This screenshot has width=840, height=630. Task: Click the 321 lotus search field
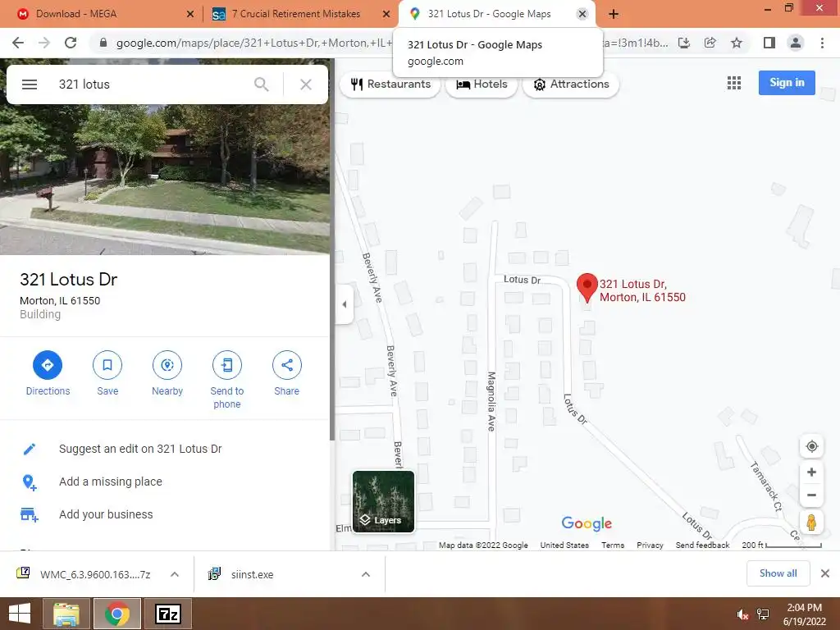click(150, 84)
